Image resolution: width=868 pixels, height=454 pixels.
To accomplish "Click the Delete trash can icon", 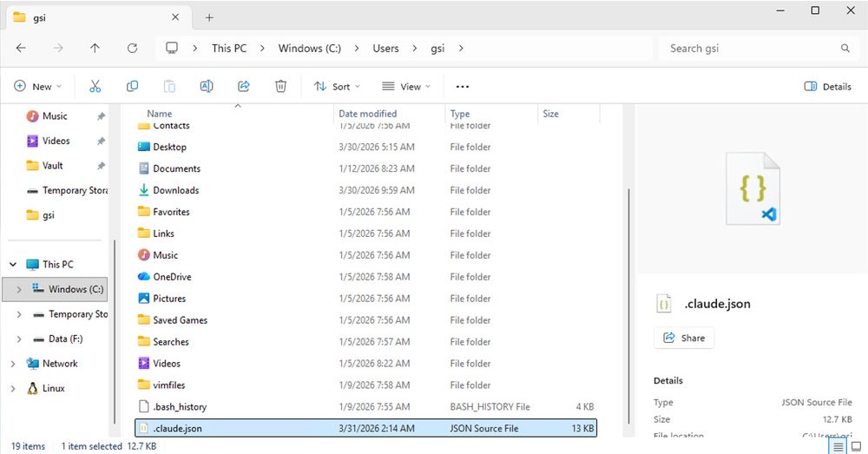I will [281, 87].
